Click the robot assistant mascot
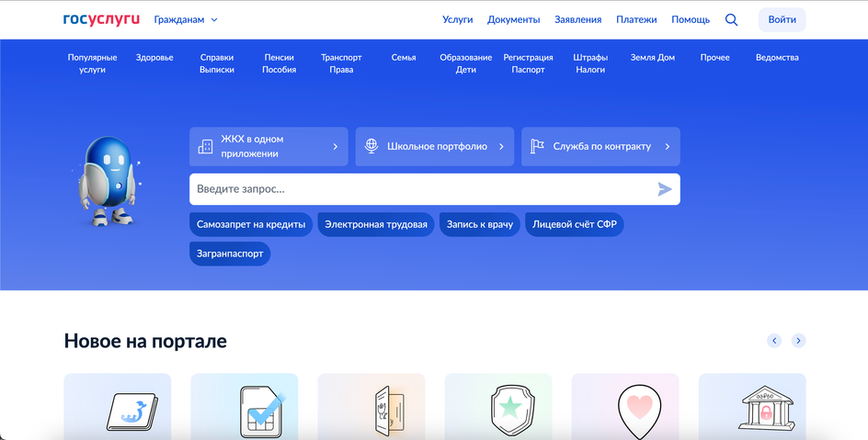 pyautogui.click(x=108, y=181)
